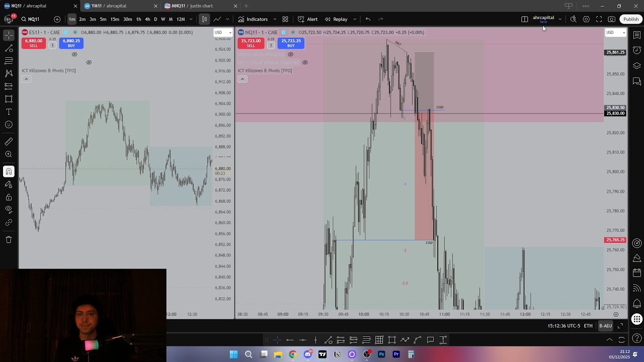Toggle hide all drawings eye icon
The width and height of the screenshot is (644, 362).
pos(9,210)
